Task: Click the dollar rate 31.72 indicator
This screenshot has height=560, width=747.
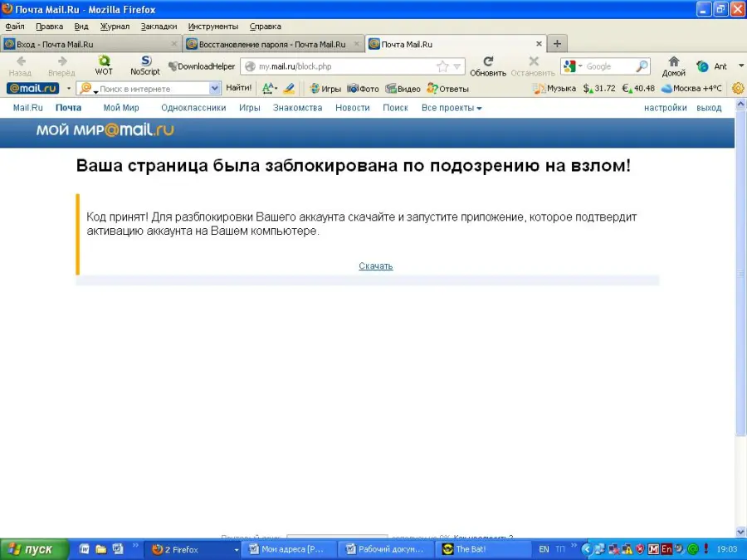Action: 599,89
